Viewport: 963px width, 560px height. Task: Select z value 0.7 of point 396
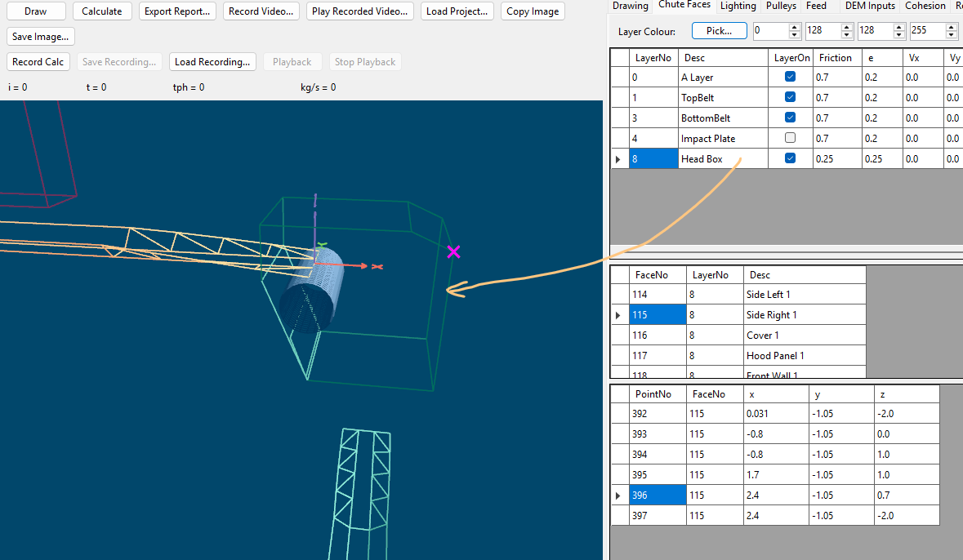pos(907,496)
